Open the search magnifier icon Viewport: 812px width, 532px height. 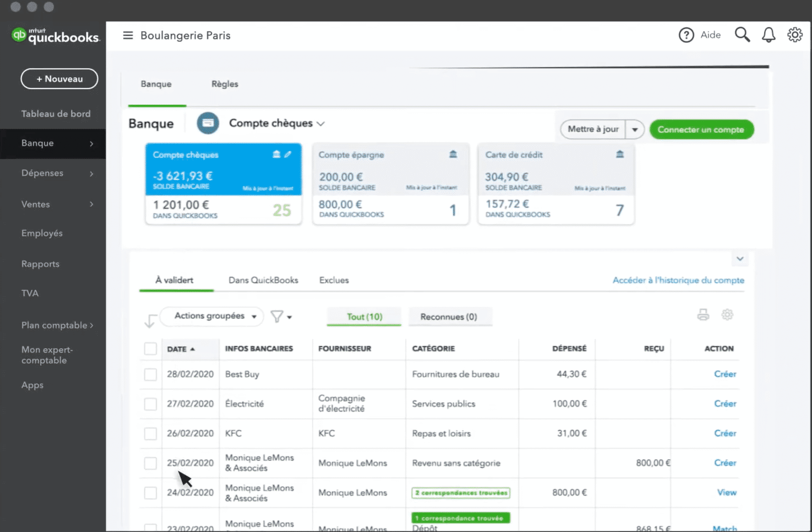tap(742, 35)
